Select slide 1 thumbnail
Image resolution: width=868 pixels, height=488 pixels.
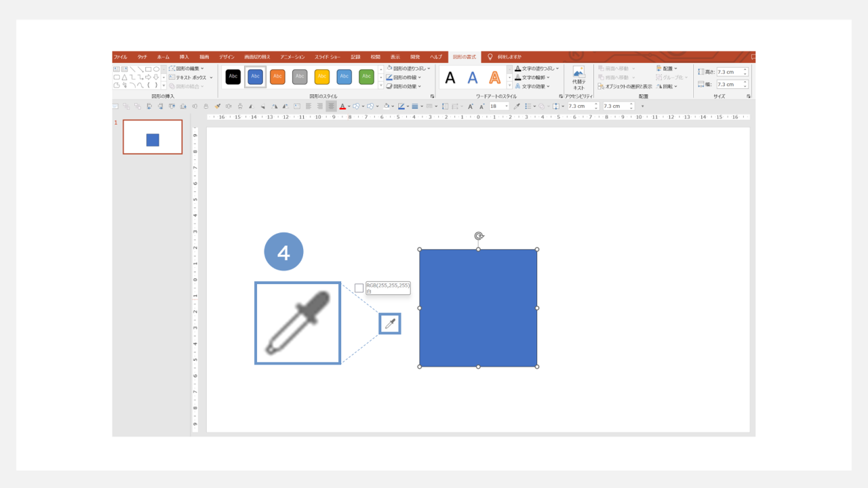click(x=153, y=137)
